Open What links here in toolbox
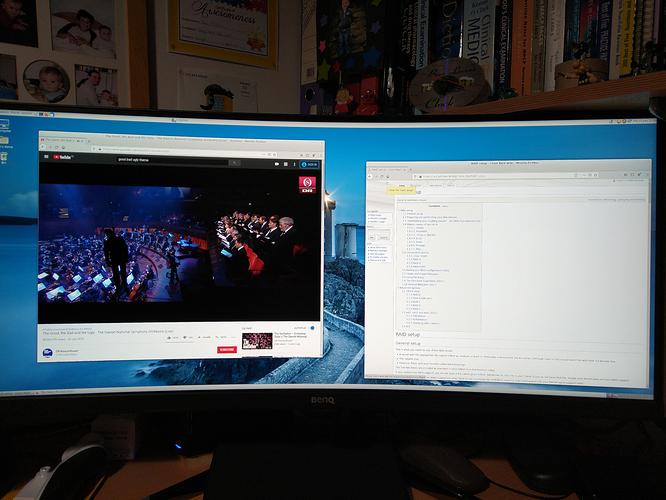666x500 pixels. click(378, 247)
